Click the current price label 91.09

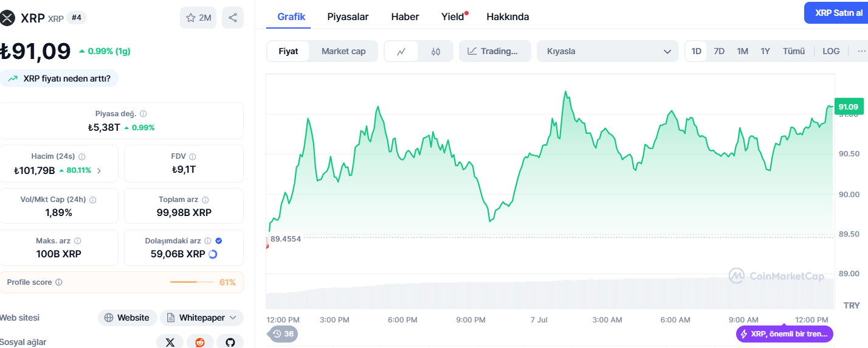(x=849, y=107)
